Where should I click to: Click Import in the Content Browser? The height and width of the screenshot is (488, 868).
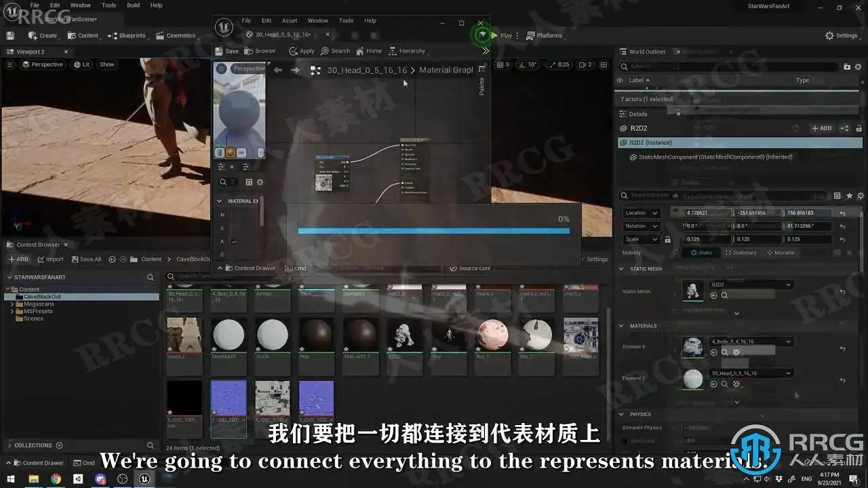(x=51, y=259)
